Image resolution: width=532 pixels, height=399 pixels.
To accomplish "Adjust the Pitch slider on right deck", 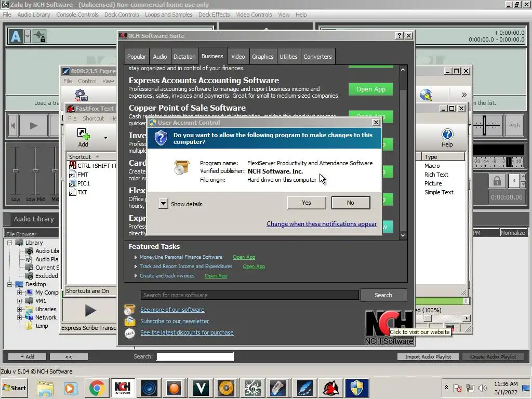I will [485, 126].
